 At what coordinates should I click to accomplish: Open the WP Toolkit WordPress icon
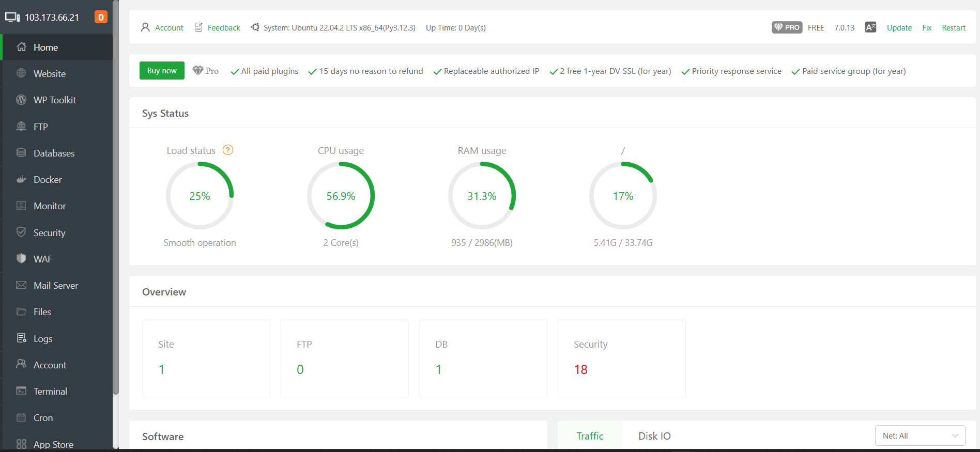(21, 100)
